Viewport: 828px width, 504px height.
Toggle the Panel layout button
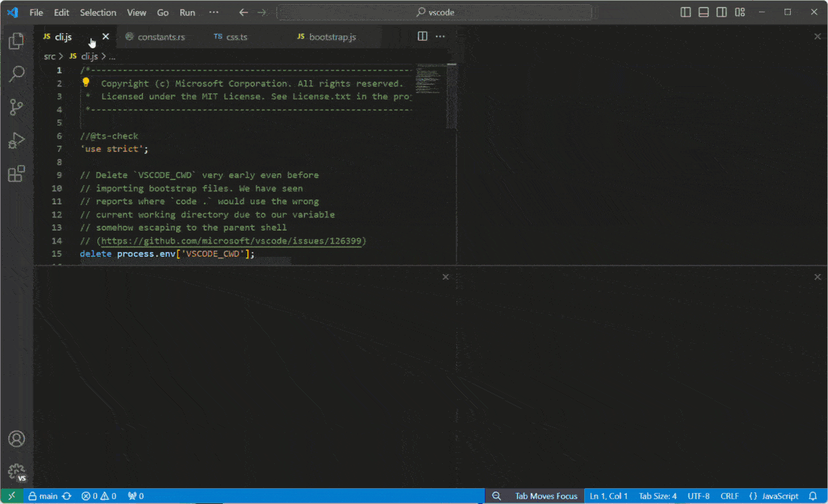click(x=704, y=12)
